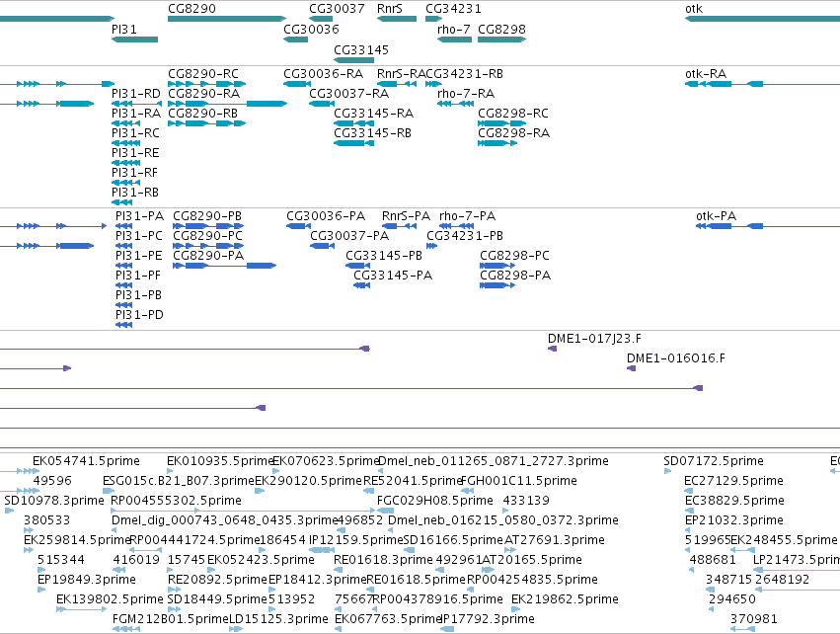Select protein Pl31-PD
840x634 pixels.
[123, 325]
